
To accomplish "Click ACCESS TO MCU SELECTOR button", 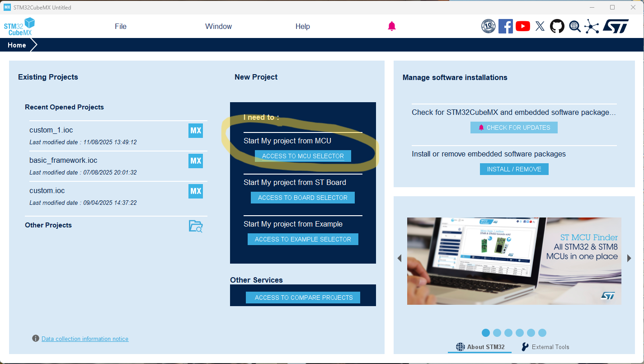I will pos(303,156).
